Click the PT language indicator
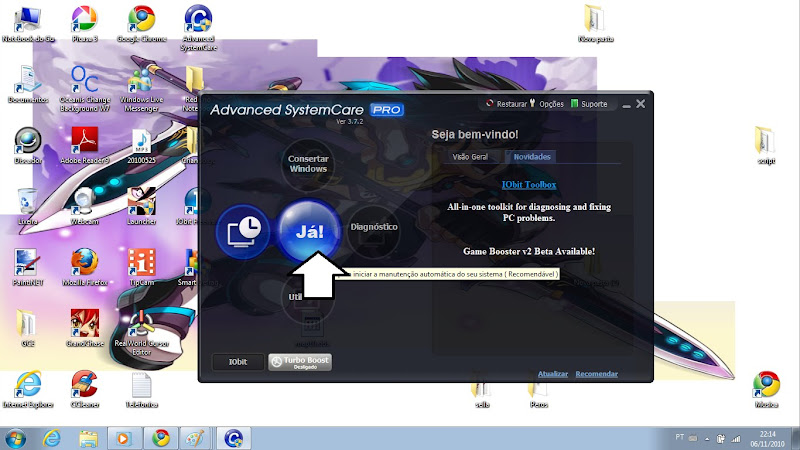Screen dimensions: 800x450 coord(679,437)
